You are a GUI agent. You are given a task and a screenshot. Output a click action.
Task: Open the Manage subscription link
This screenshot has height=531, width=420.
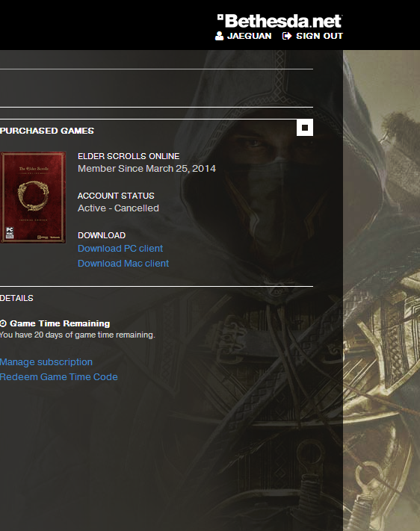coord(46,362)
